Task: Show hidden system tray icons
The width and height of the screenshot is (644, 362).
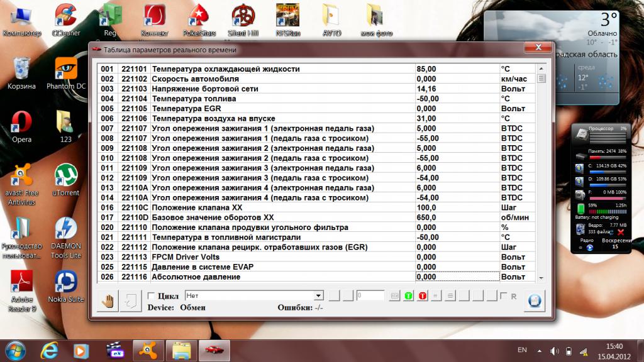Action: point(538,350)
